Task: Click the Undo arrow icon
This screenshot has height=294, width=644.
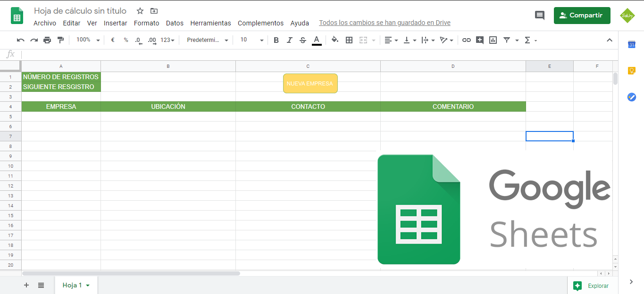Action: point(21,40)
